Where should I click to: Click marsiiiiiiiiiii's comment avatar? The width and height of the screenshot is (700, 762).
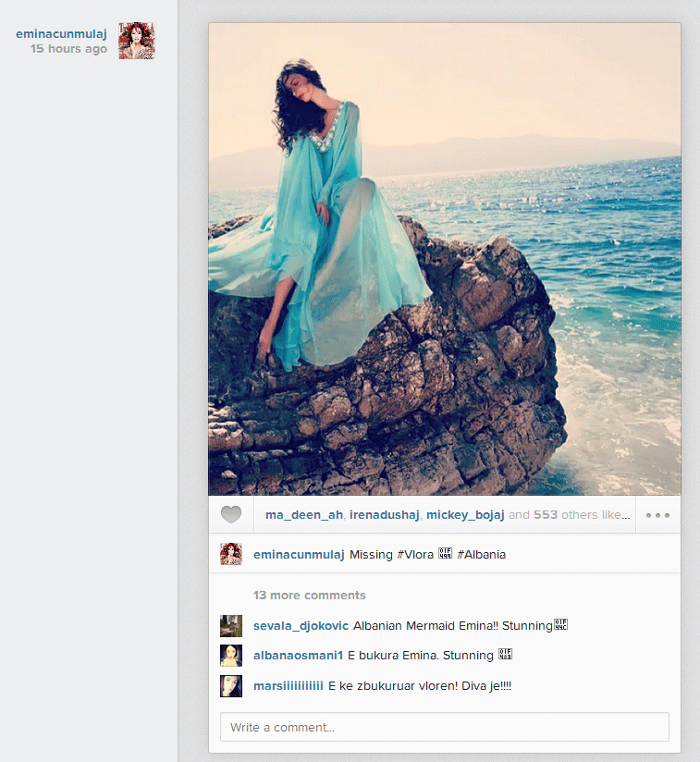[x=231, y=686]
